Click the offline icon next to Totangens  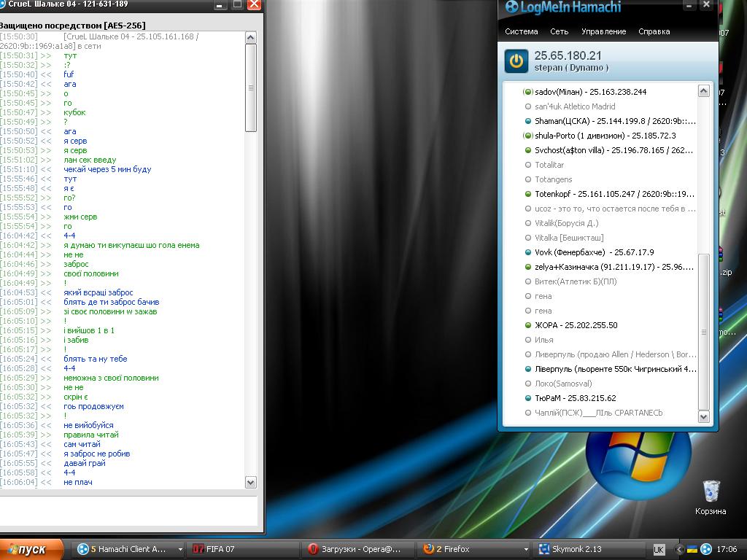click(x=528, y=179)
